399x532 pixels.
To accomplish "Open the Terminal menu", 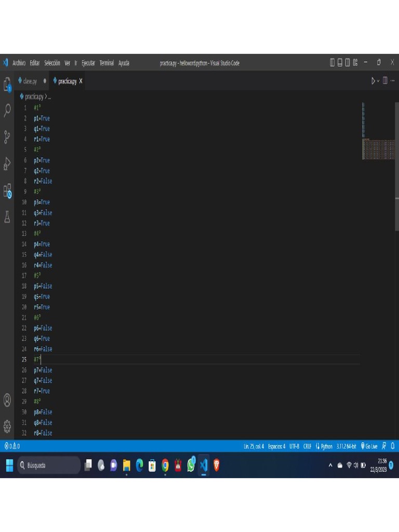I will (x=107, y=63).
